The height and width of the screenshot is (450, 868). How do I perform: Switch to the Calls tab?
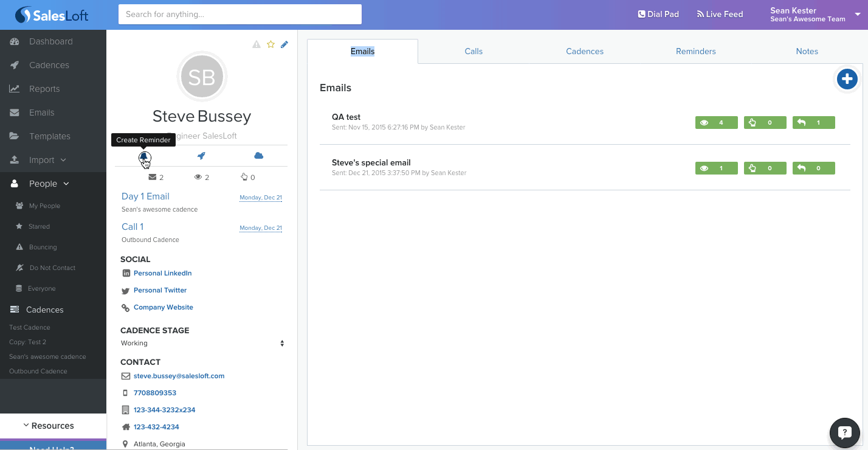coord(473,51)
